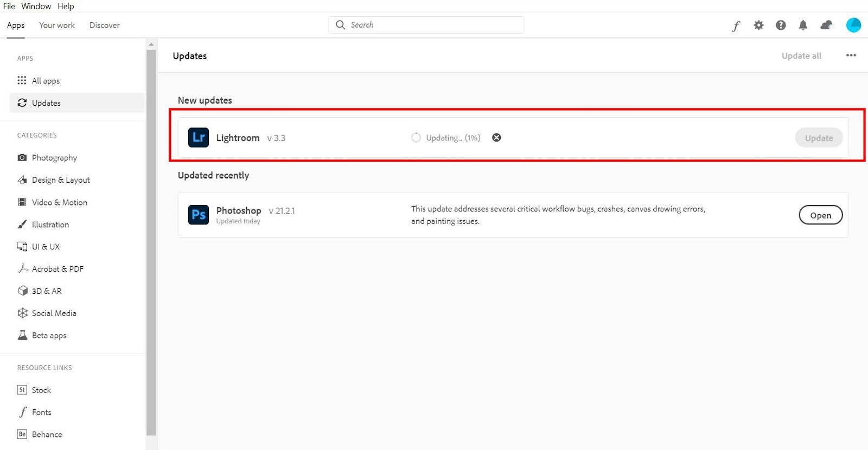This screenshot has width=868, height=450.
Task: Click the sidebar scroll up arrow
Action: point(151,44)
